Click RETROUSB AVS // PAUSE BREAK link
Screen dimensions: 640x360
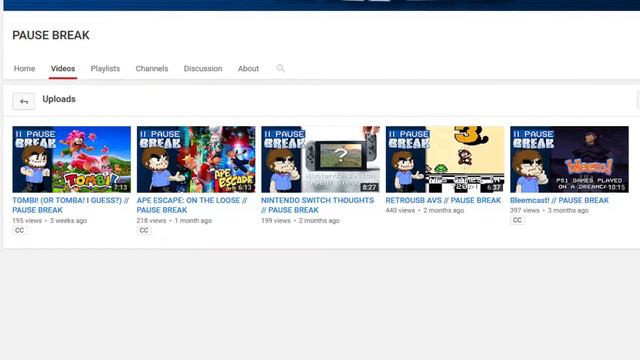443,200
